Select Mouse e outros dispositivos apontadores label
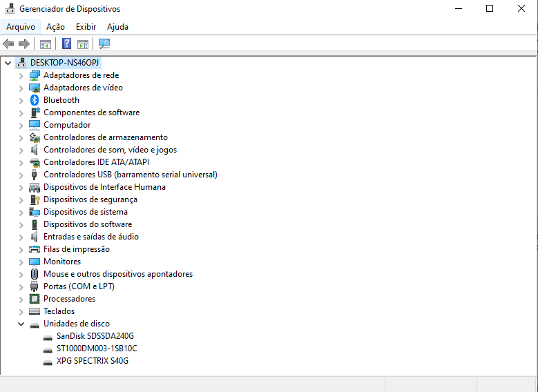Viewport: 538px width, 392px height. 118,274
